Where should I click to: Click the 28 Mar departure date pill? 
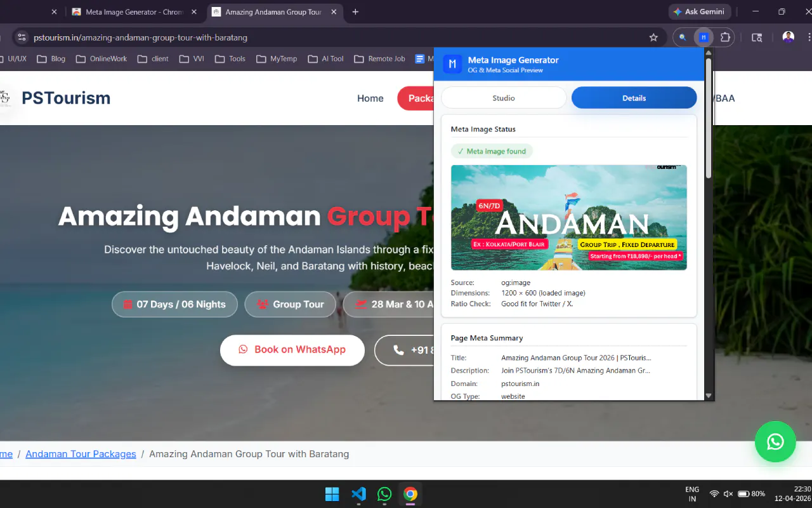(388, 304)
